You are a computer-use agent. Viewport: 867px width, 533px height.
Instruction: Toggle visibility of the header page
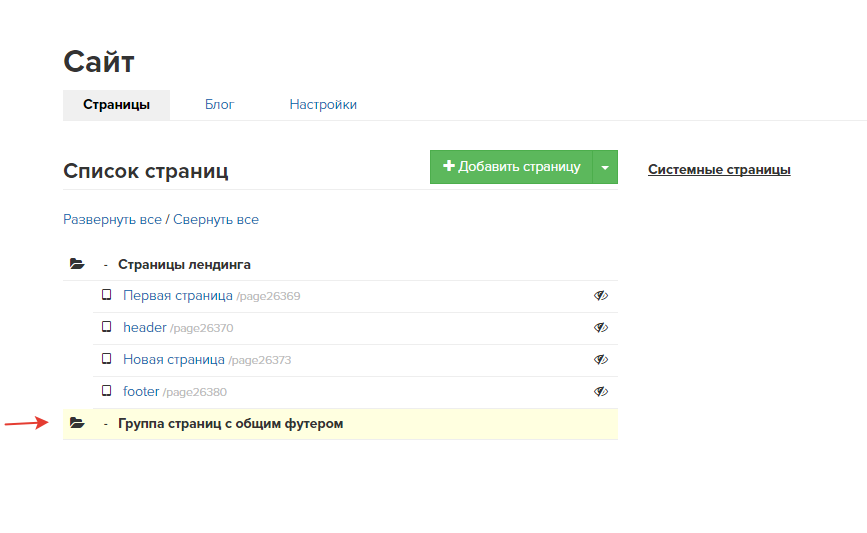[x=600, y=328]
